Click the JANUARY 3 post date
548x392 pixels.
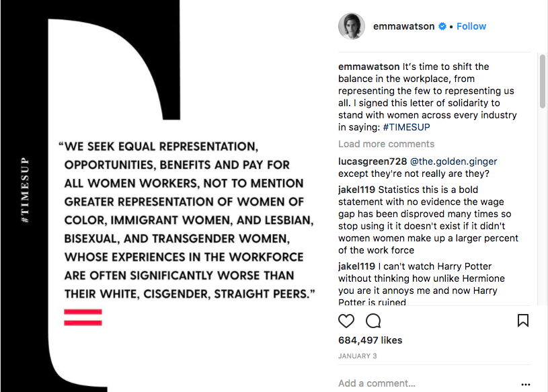(x=357, y=356)
